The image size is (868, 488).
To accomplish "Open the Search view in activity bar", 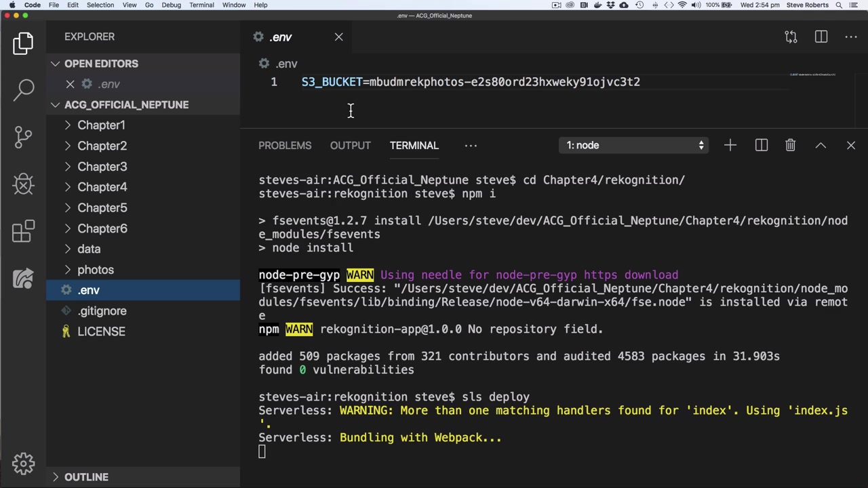I will pyautogui.click(x=24, y=89).
